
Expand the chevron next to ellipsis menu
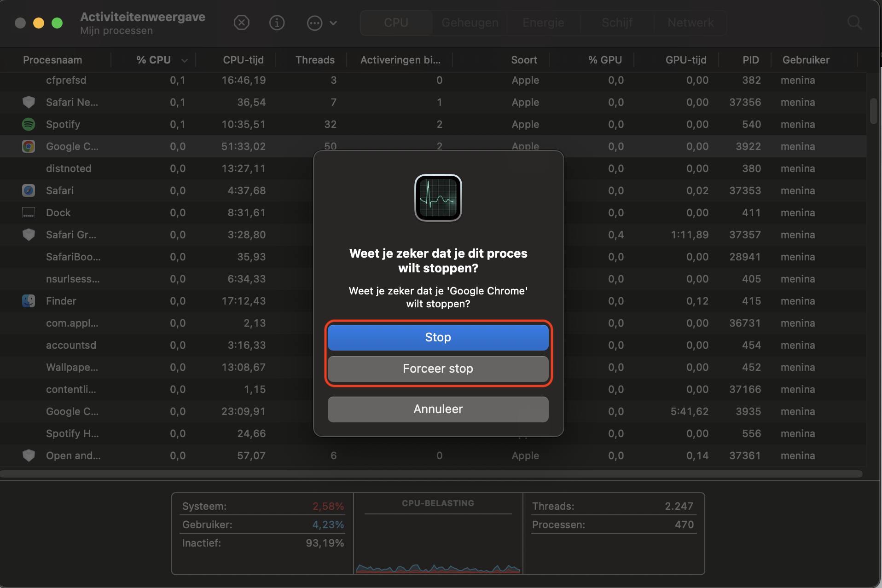334,23
